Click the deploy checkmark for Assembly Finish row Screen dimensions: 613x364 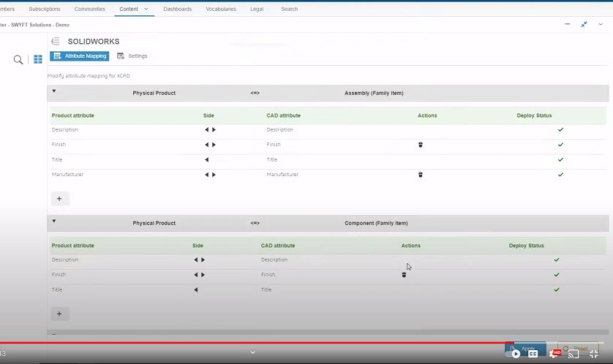[x=560, y=145]
